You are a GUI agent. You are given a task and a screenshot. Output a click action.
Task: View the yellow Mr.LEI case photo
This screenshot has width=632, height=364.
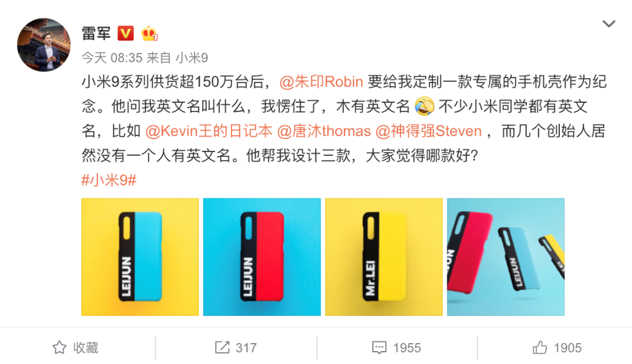pyautogui.click(x=384, y=257)
